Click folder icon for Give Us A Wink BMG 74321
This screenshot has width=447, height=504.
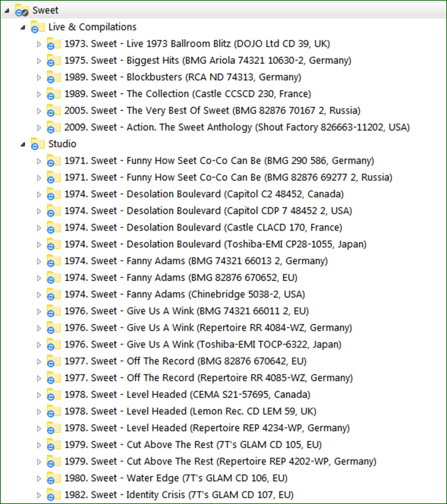tap(54, 311)
